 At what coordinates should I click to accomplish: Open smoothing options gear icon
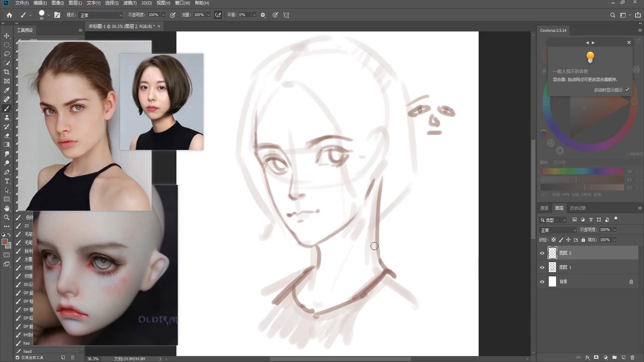click(x=263, y=15)
